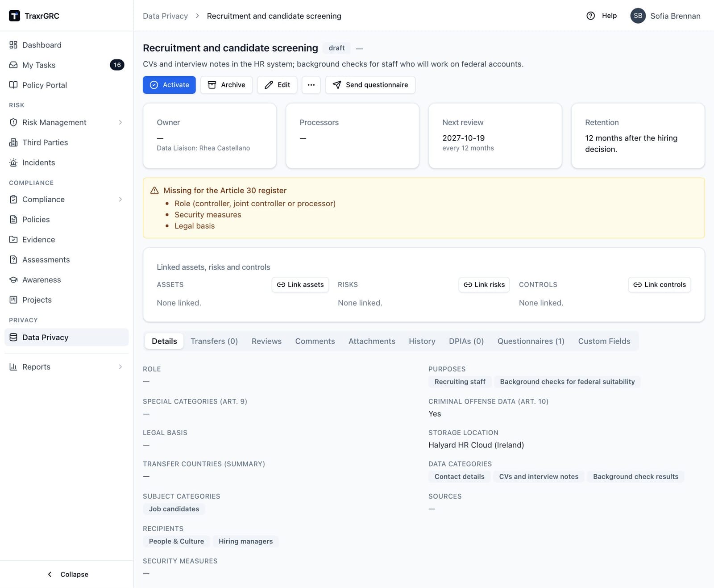Open Incidents via its siren icon
Screen dimensions: 714x588
pos(13,163)
